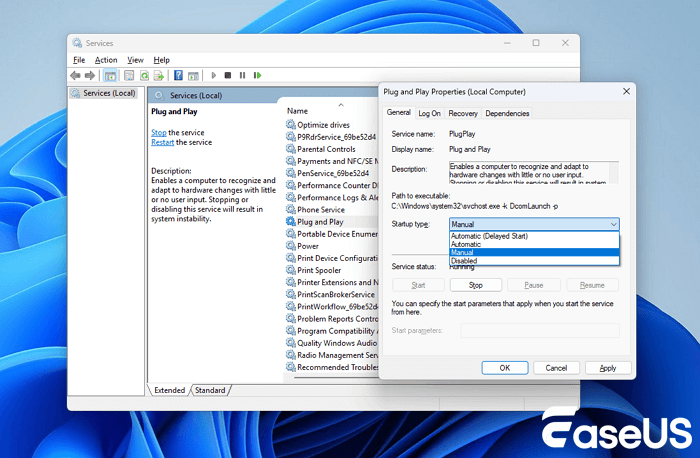
Task: Select the Performance Counter service row
Action: coord(331,185)
